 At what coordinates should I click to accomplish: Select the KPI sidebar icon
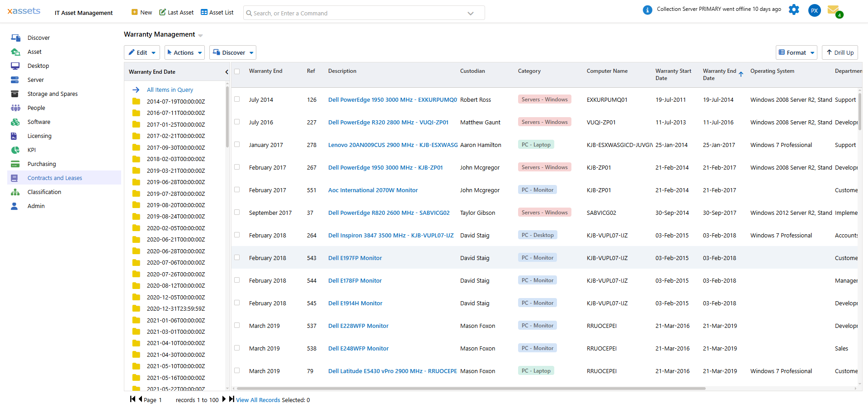click(15, 150)
